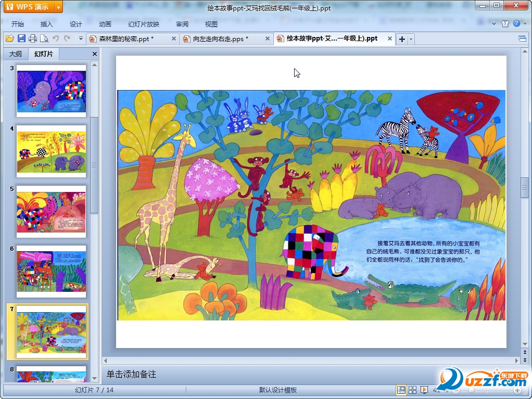Open the 动画 ribbon tab

tap(105, 24)
